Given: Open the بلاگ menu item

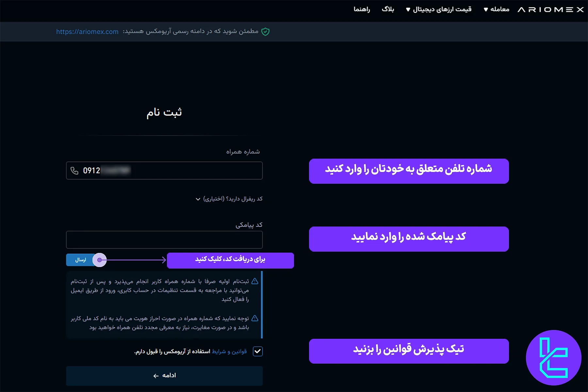Looking at the screenshot, I should tap(389, 9).
